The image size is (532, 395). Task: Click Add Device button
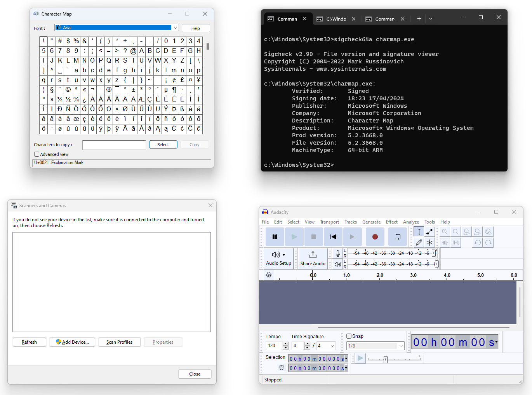(x=72, y=342)
